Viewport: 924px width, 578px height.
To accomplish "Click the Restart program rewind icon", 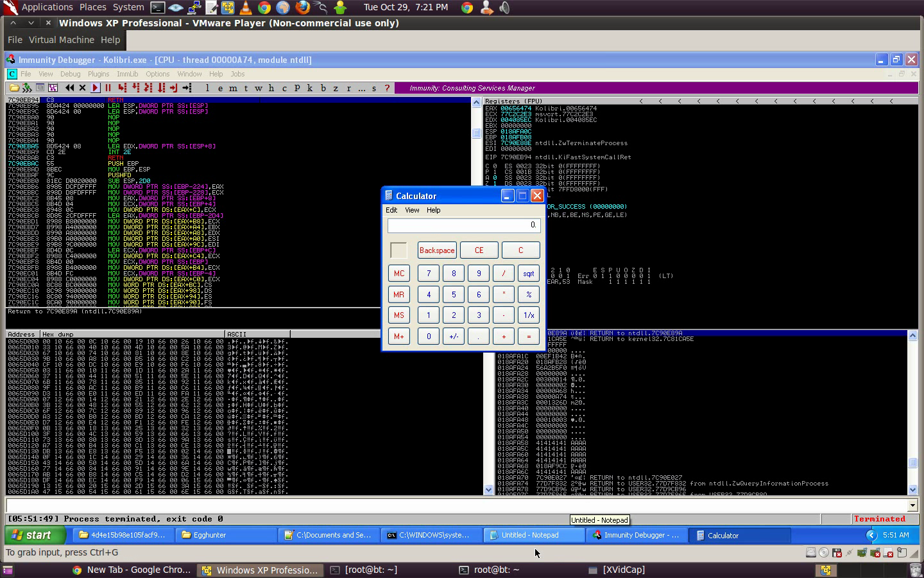I will click(x=69, y=88).
